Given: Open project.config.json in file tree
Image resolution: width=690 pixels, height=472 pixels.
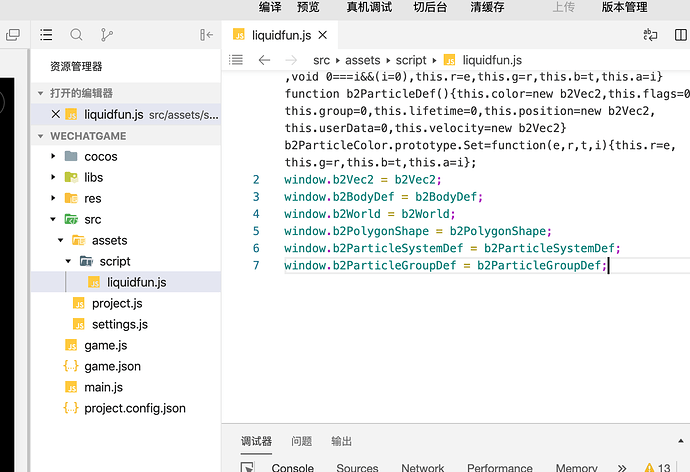Looking at the screenshot, I should click(134, 408).
